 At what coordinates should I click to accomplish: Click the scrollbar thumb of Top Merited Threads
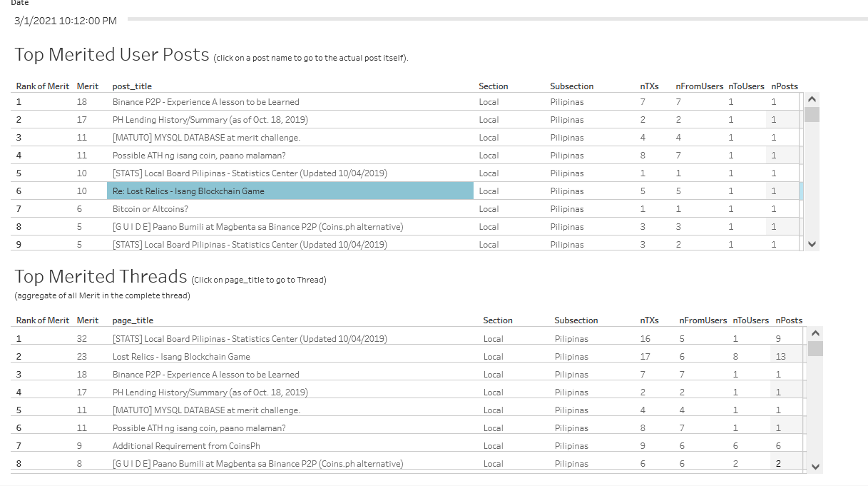coord(816,348)
